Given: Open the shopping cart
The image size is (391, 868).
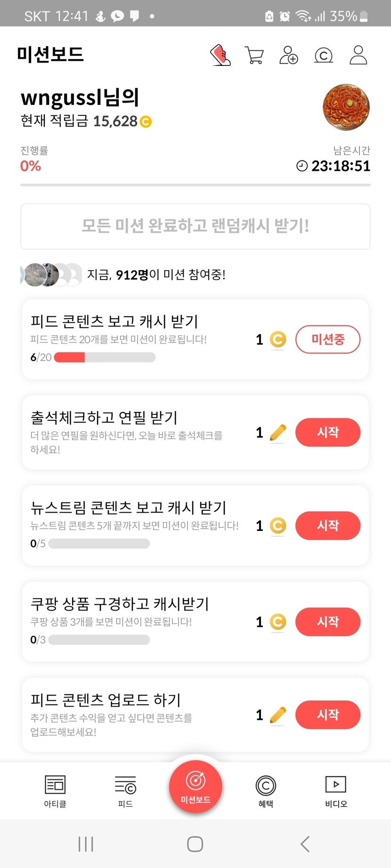Looking at the screenshot, I should point(254,55).
